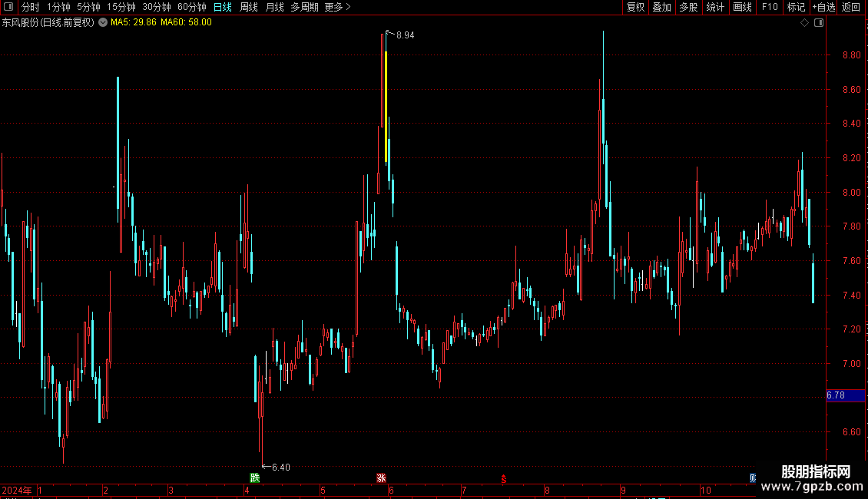Click the 6.78 current price tag

coord(845,395)
